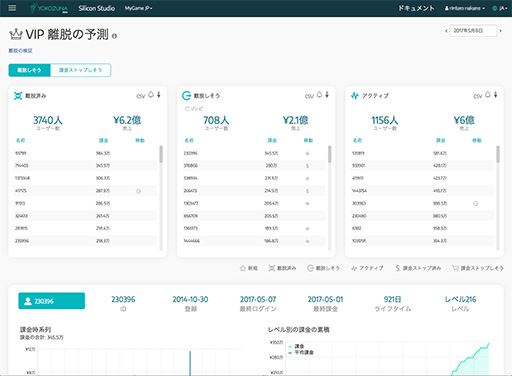Click the star 新規 legend icon
Image resolution: width=512 pixels, height=376 pixels.
click(x=243, y=268)
